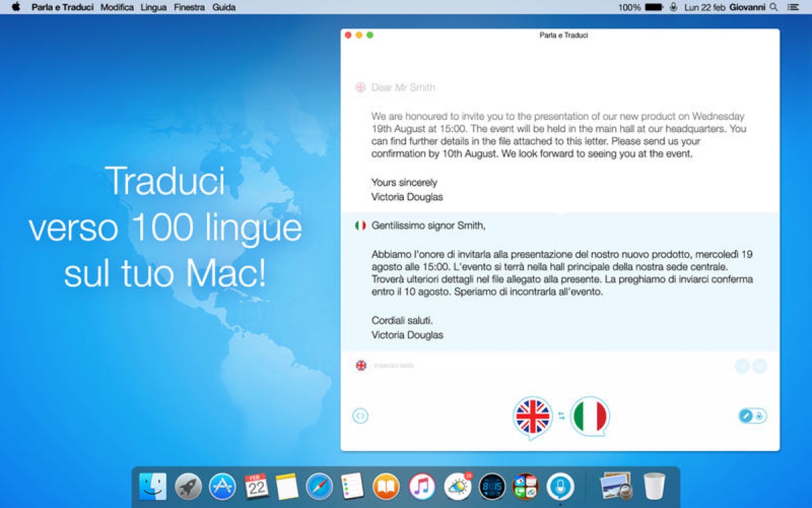Open the Guida menu
The width and height of the screenshot is (812, 508).
coord(224,7)
